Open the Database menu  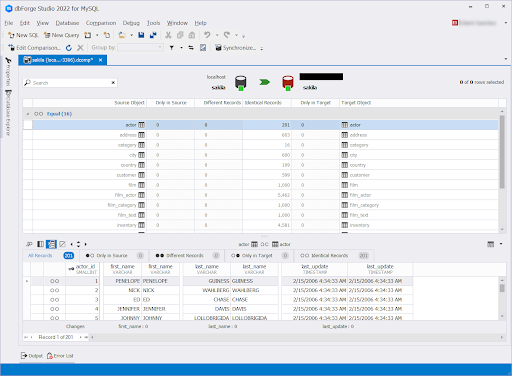pyautogui.click(x=67, y=23)
